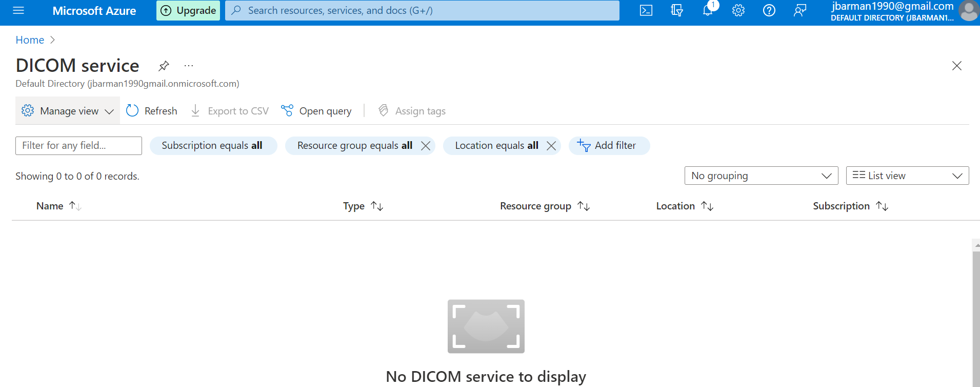Open the Directories and subscriptions filter icon
980x387 pixels.
(x=677, y=10)
